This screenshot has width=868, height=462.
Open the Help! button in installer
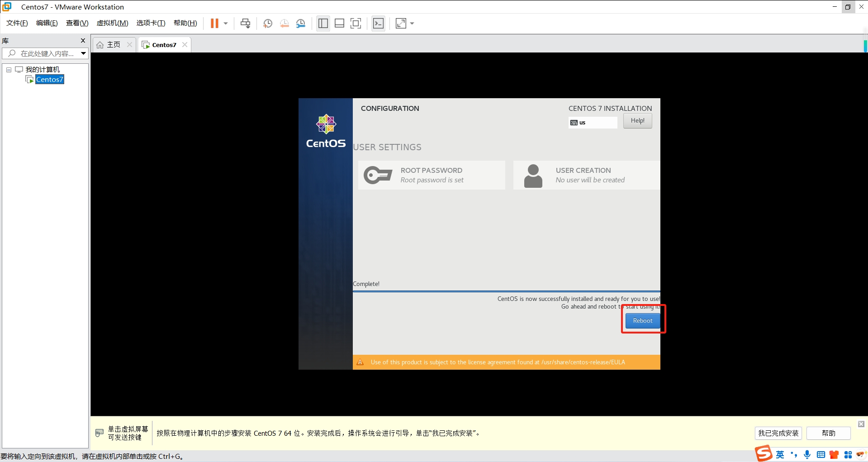(637, 121)
